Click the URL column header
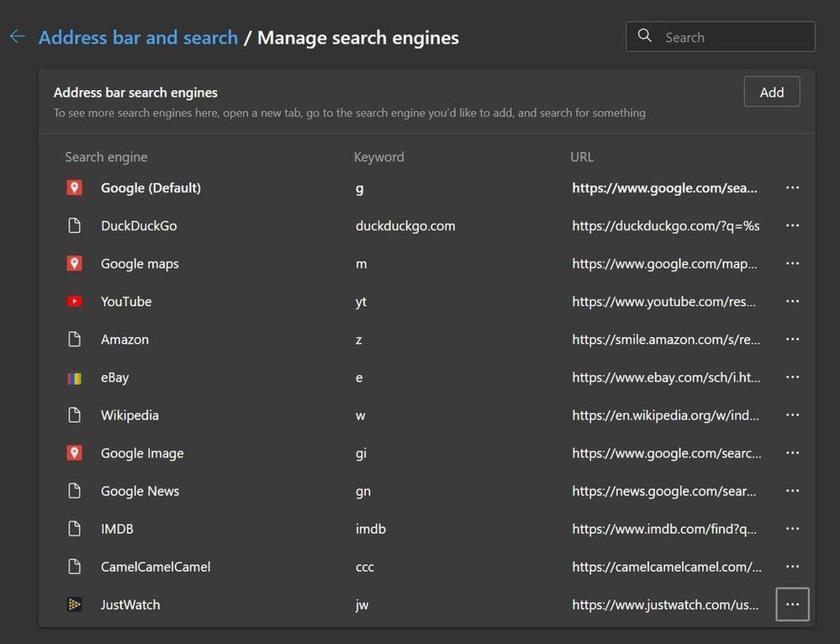The image size is (840, 644). coord(582,157)
